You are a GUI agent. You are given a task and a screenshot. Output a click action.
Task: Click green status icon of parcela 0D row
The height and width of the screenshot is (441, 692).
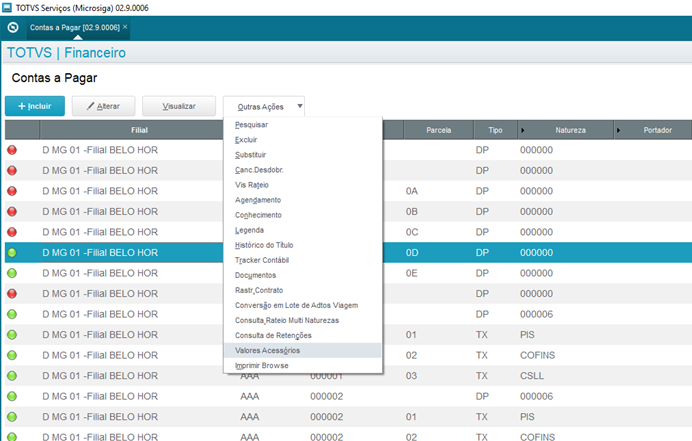click(x=12, y=253)
